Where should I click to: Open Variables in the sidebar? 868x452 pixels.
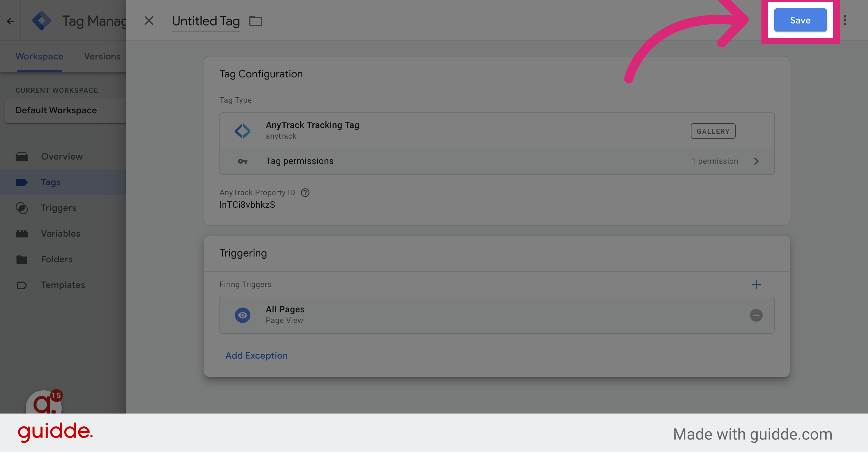pos(63,233)
